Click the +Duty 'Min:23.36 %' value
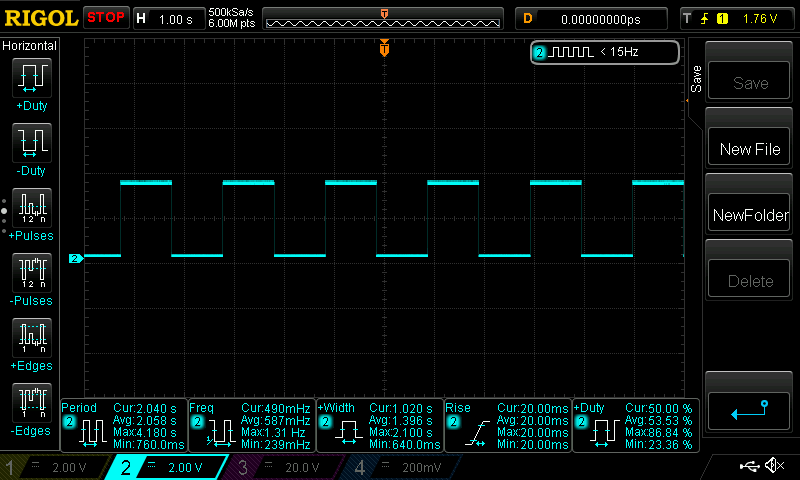800x480 pixels. pyautogui.click(x=659, y=445)
